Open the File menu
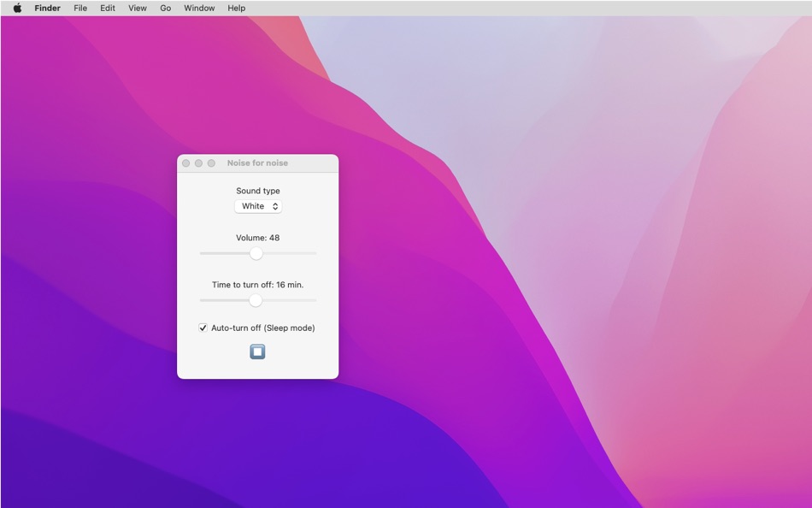The height and width of the screenshot is (508, 812). [x=79, y=8]
